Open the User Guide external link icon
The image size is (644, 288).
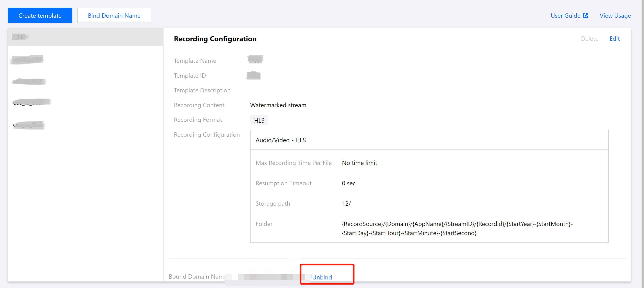click(586, 15)
